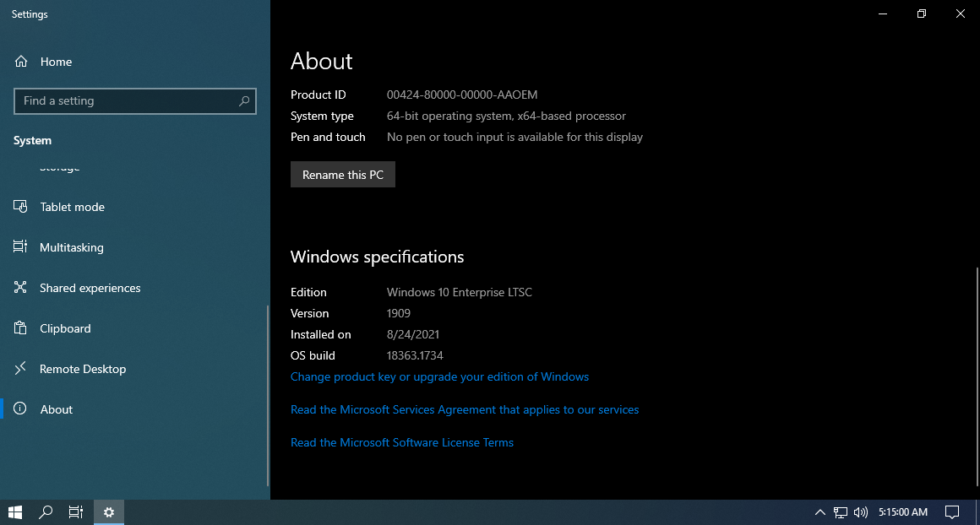Click the Pen and touch value text
The image size is (980, 525).
click(x=514, y=138)
